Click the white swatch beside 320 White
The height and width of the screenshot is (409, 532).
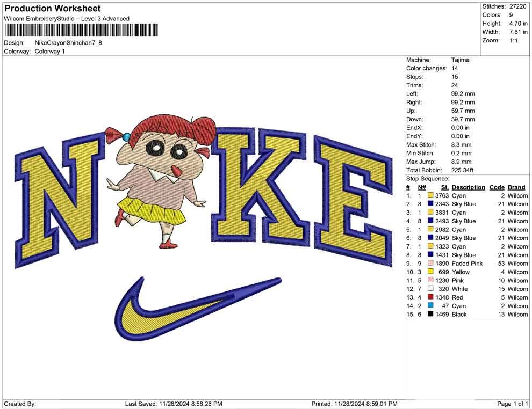click(430, 288)
